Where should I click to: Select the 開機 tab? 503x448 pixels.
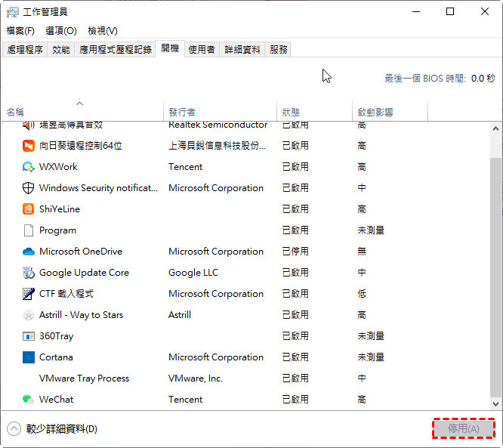coord(170,49)
